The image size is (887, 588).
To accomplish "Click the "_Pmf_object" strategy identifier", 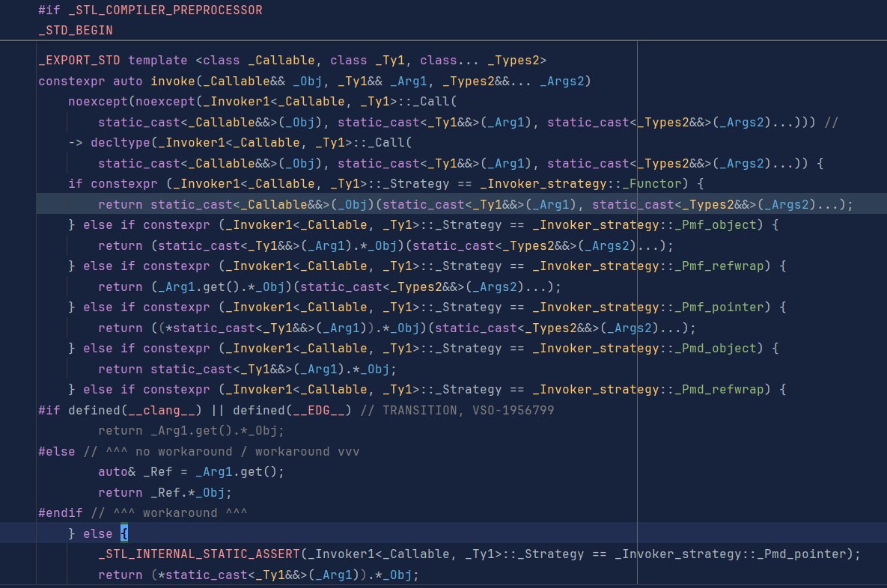I will click(716, 225).
